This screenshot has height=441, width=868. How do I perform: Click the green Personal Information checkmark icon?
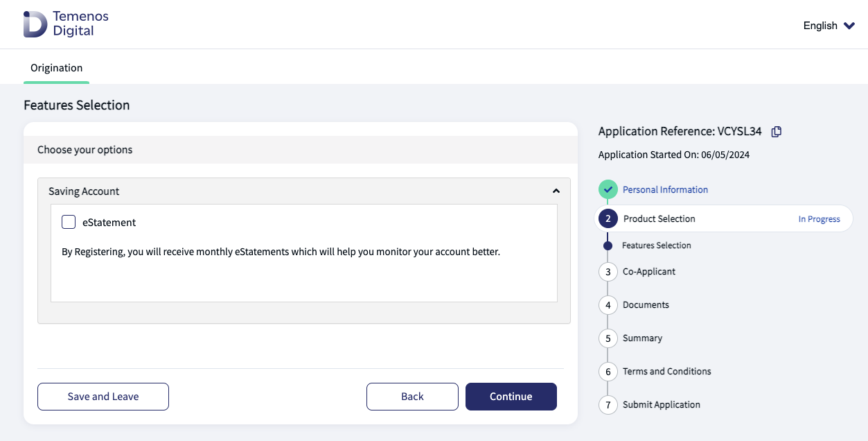pyautogui.click(x=608, y=189)
